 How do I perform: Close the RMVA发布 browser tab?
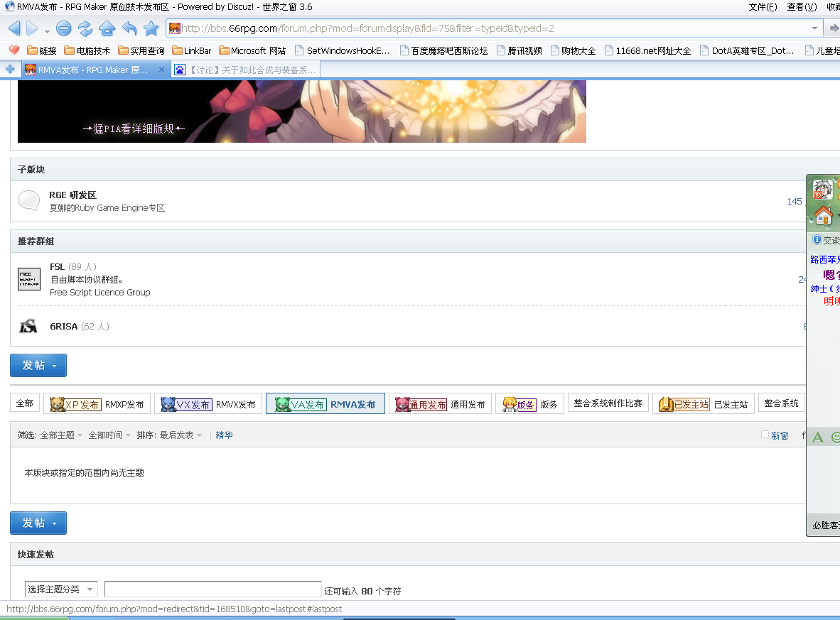[161, 70]
